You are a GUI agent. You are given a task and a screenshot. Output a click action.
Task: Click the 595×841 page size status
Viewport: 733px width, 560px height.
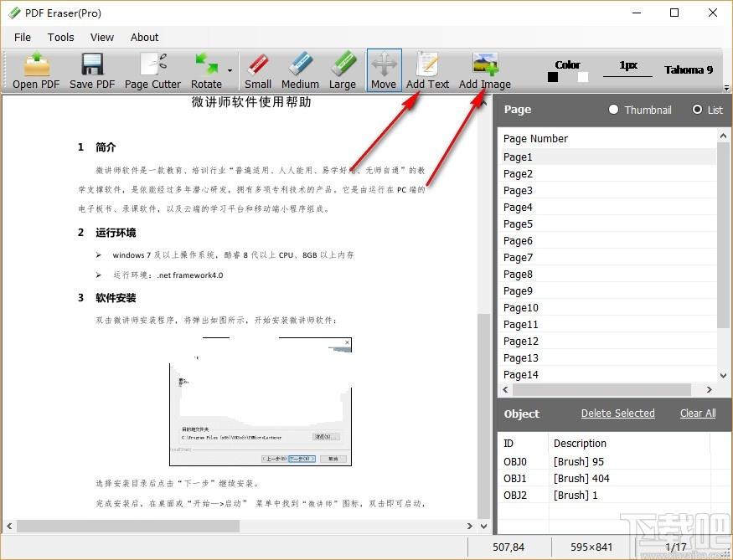(591, 547)
